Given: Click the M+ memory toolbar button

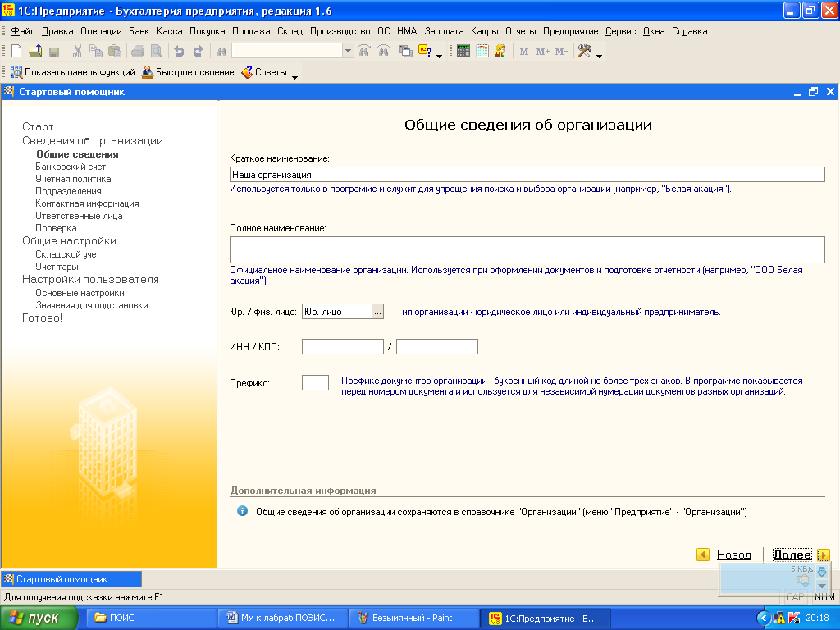Looking at the screenshot, I should point(543,52).
